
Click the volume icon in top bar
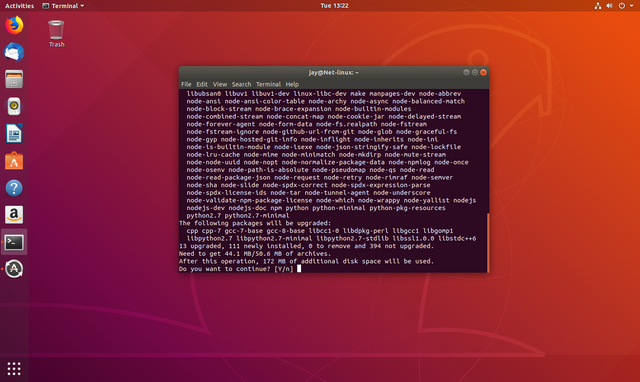[x=609, y=6]
